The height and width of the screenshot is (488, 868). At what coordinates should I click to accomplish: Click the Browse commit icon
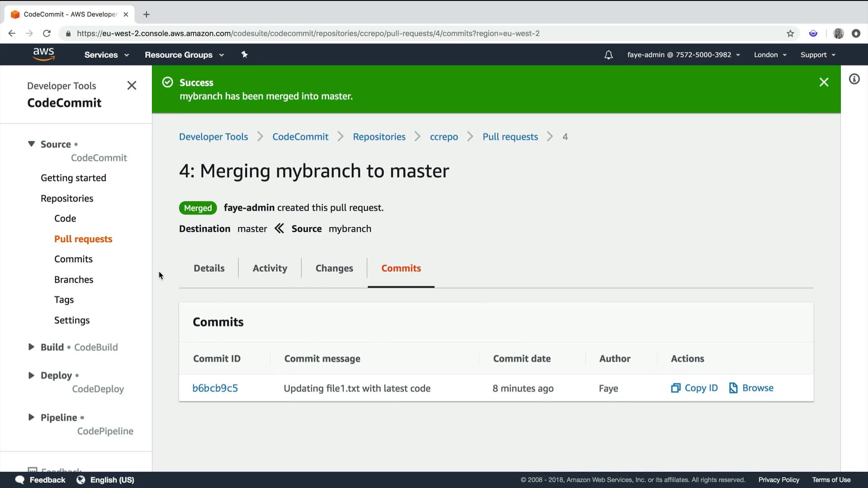(x=733, y=388)
